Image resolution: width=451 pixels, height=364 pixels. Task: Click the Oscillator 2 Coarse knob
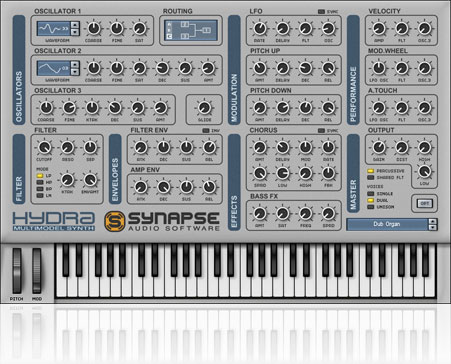(x=94, y=68)
